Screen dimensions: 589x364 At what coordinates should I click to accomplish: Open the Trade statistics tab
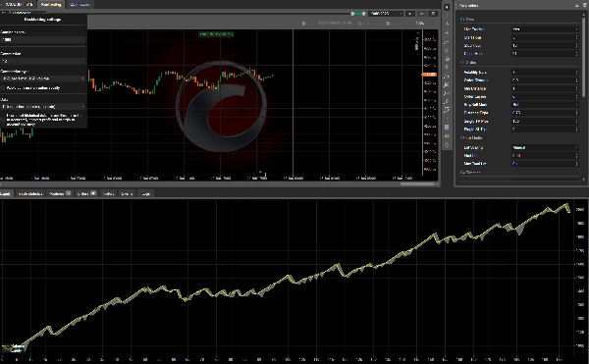30,193
